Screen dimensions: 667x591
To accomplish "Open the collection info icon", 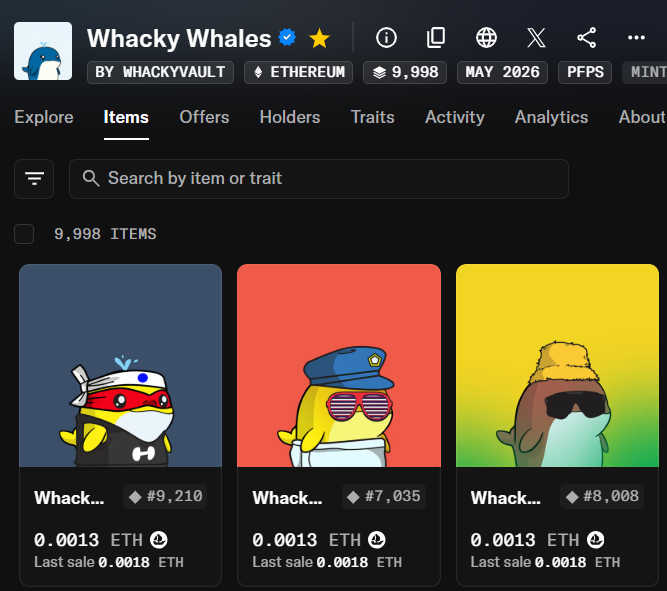I will tap(386, 38).
